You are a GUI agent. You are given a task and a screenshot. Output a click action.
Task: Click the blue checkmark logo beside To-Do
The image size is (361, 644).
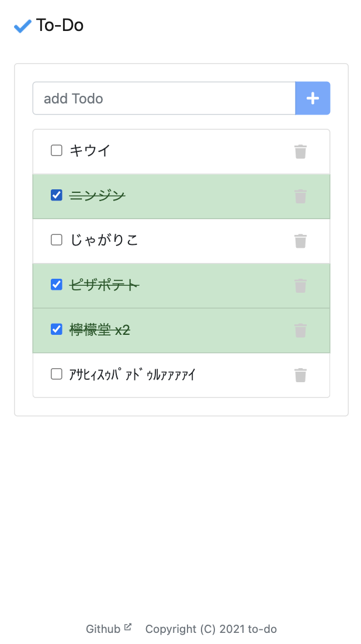click(22, 26)
